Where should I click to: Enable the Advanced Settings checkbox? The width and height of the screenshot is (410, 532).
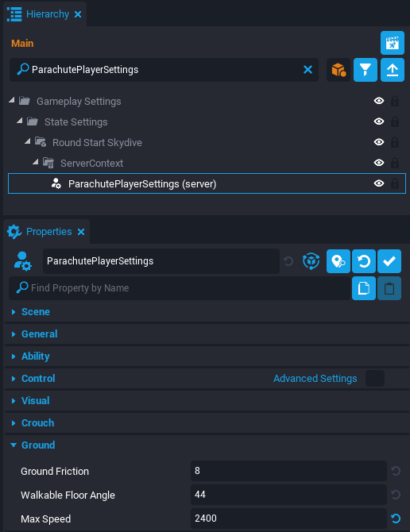pos(375,378)
